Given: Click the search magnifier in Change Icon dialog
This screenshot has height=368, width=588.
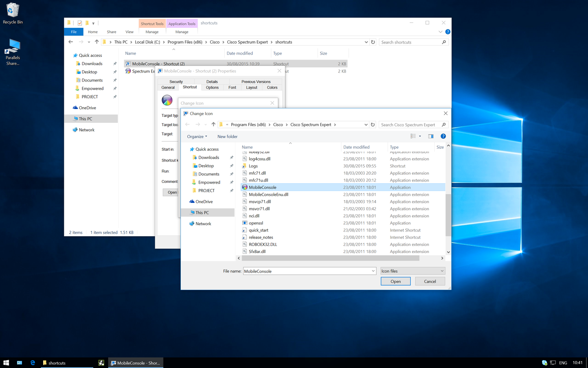Looking at the screenshot, I should coord(444,125).
